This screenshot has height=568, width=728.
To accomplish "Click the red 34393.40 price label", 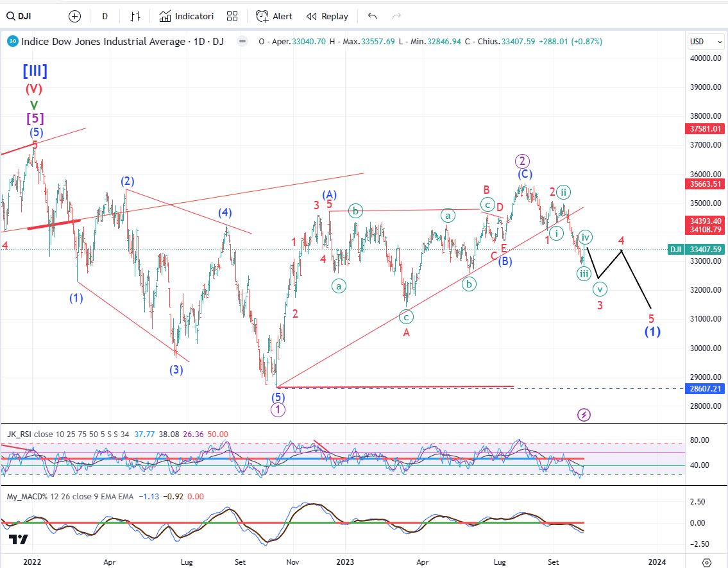I will tap(705, 221).
